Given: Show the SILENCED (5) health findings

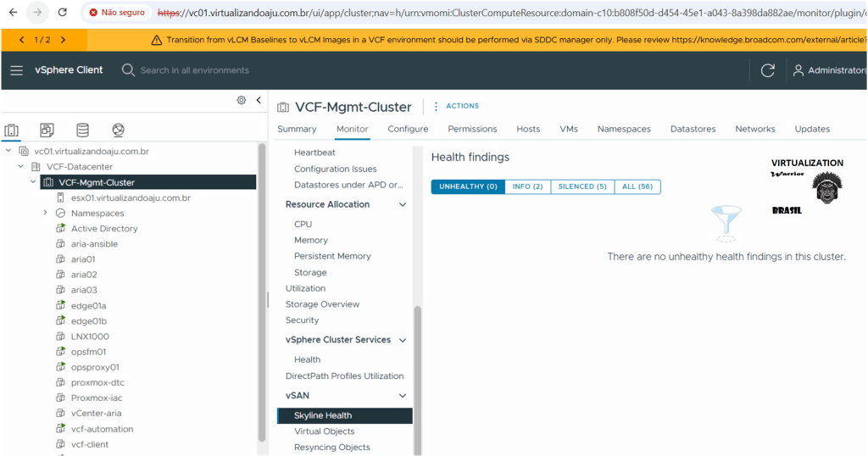Looking at the screenshot, I should point(581,186).
